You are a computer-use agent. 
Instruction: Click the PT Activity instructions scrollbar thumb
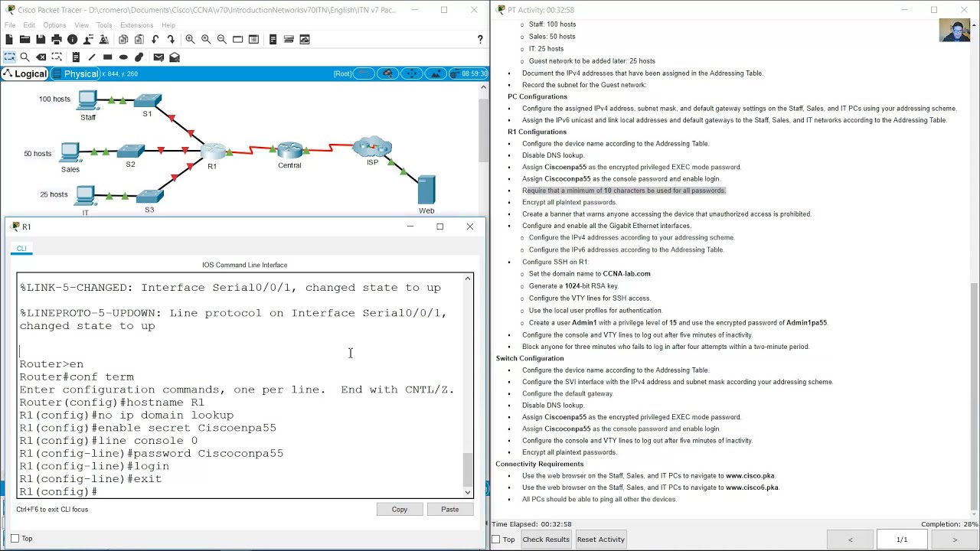click(x=974, y=395)
